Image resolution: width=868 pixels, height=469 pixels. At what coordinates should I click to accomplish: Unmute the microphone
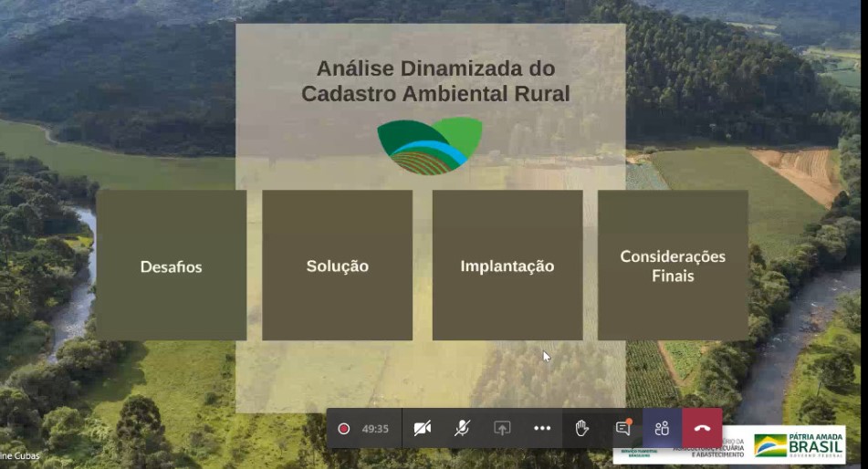point(462,428)
